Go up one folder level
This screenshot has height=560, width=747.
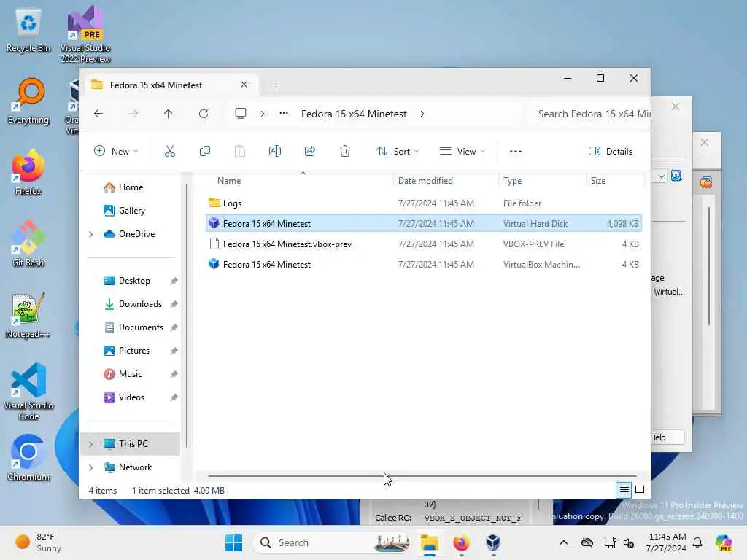169,114
